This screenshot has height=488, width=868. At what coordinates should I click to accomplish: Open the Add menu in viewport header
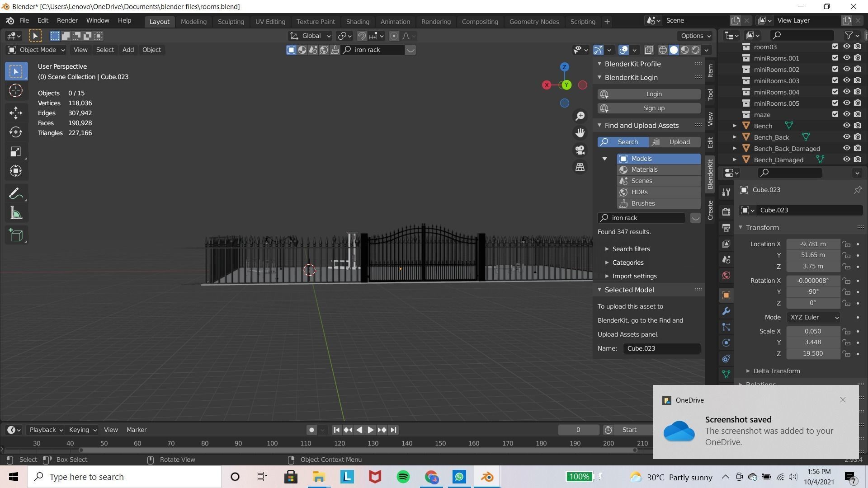(x=128, y=50)
